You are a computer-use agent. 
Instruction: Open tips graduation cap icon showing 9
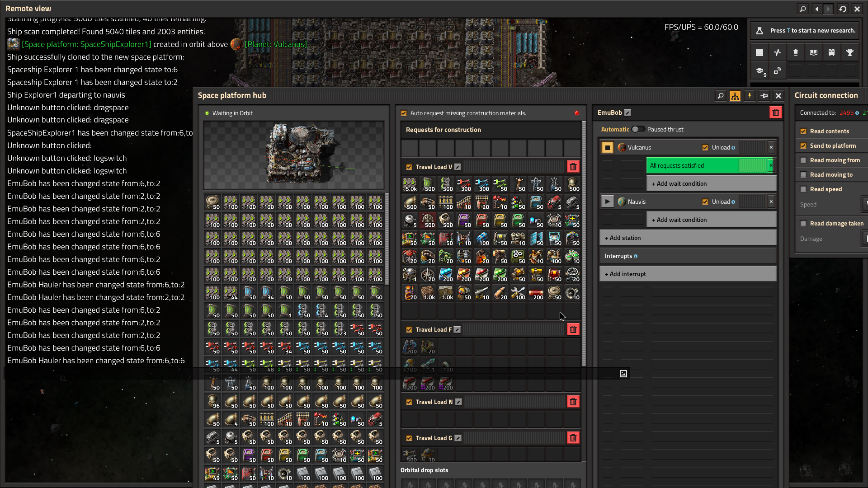[759, 71]
